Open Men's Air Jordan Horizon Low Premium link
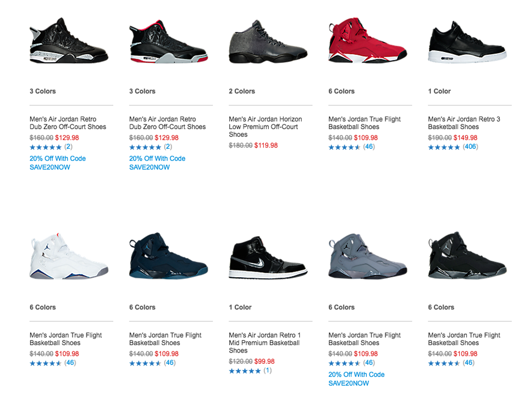Image resolution: width=532 pixels, height=396 pixels. 265,127
